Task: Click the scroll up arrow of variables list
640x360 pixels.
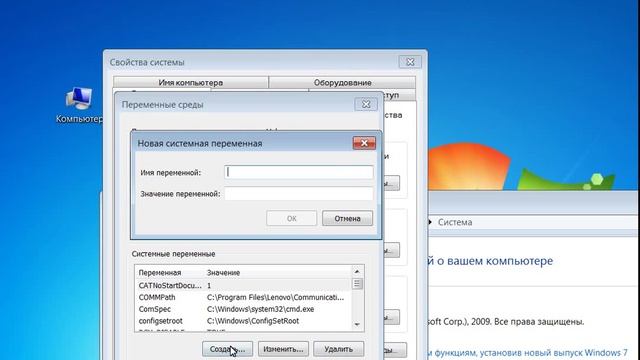Action: point(357,271)
